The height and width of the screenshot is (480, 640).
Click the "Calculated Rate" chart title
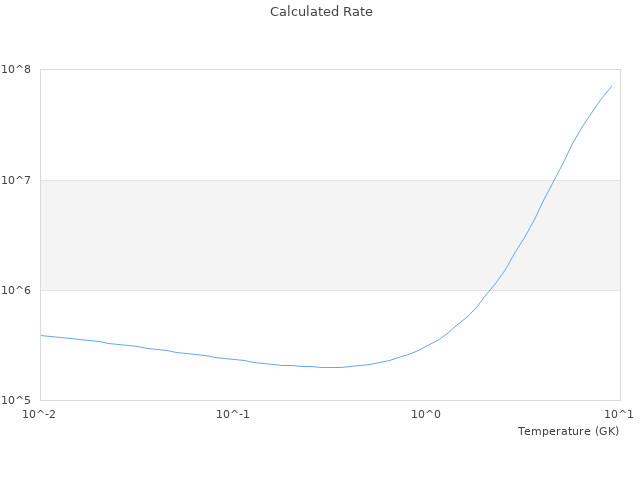pyautogui.click(x=321, y=12)
